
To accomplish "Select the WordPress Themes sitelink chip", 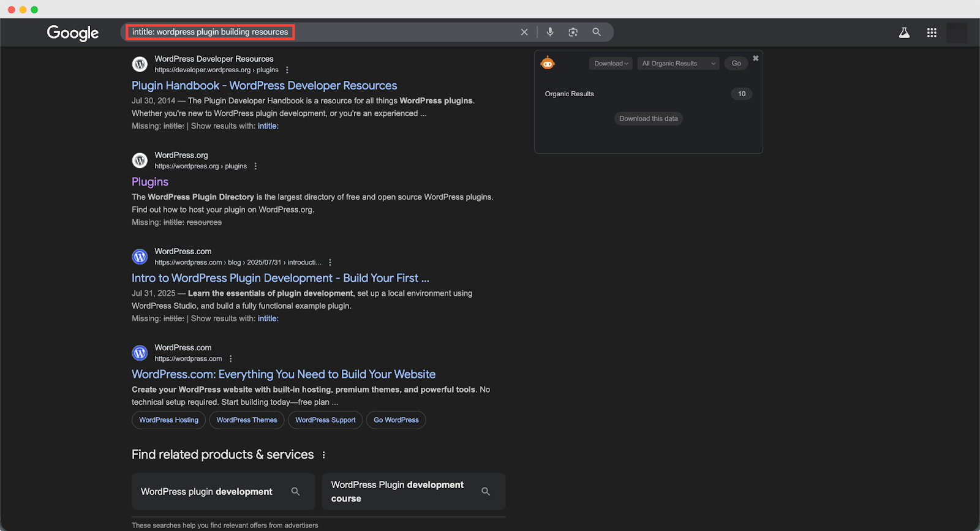I will pyautogui.click(x=247, y=420).
